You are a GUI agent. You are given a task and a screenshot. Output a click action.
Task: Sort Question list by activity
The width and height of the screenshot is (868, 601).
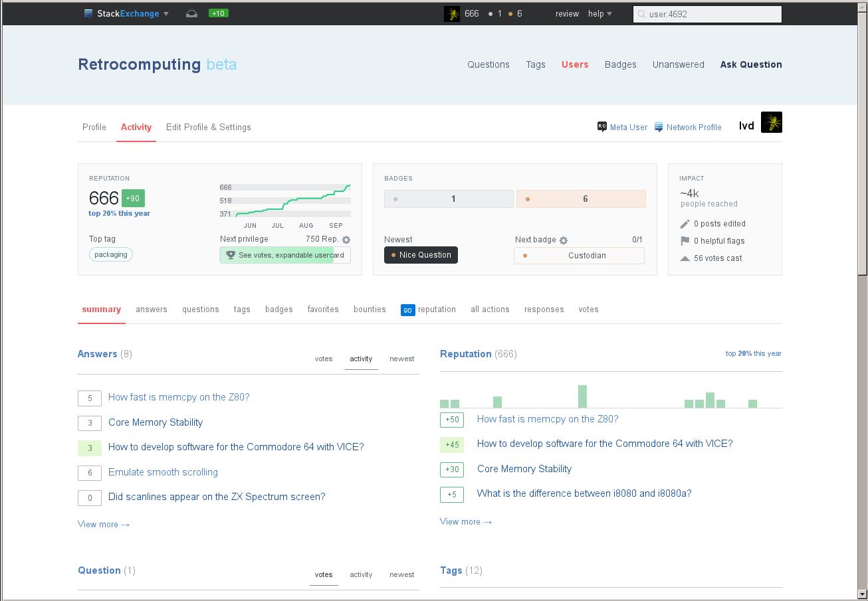pyautogui.click(x=361, y=574)
